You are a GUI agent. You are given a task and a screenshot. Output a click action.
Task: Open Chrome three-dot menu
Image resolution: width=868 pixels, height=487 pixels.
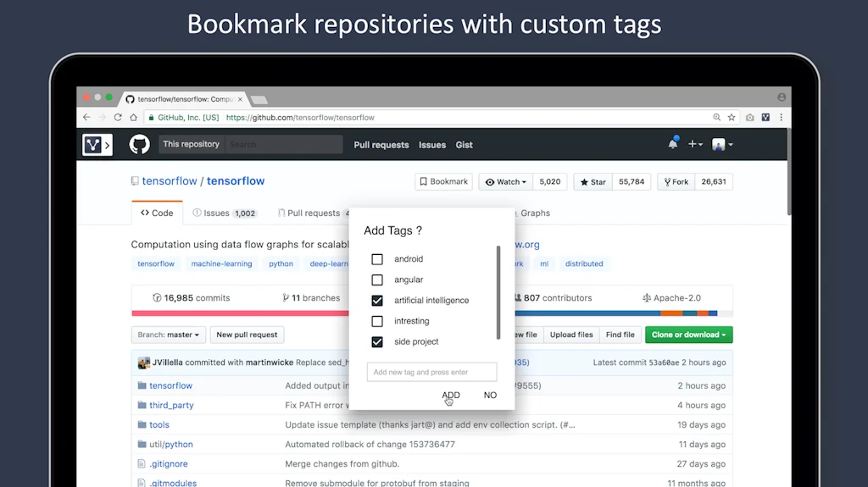pyautogui.click(x=781, y=118)
